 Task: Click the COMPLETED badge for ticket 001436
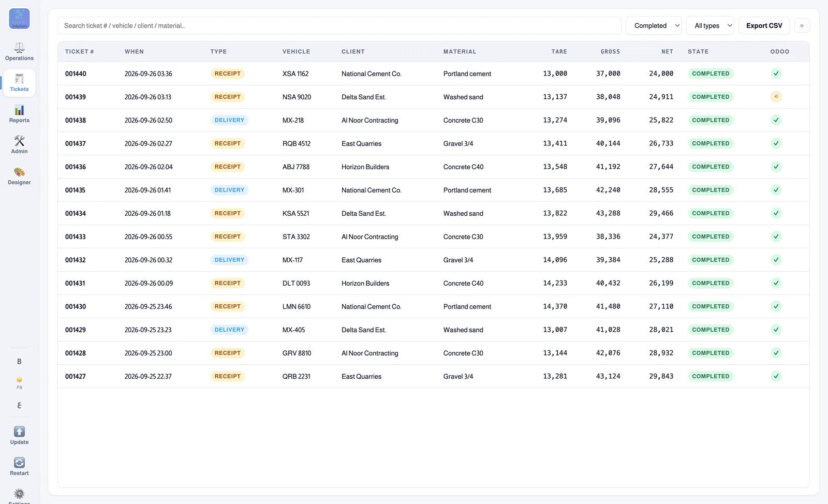coord(711,167)
